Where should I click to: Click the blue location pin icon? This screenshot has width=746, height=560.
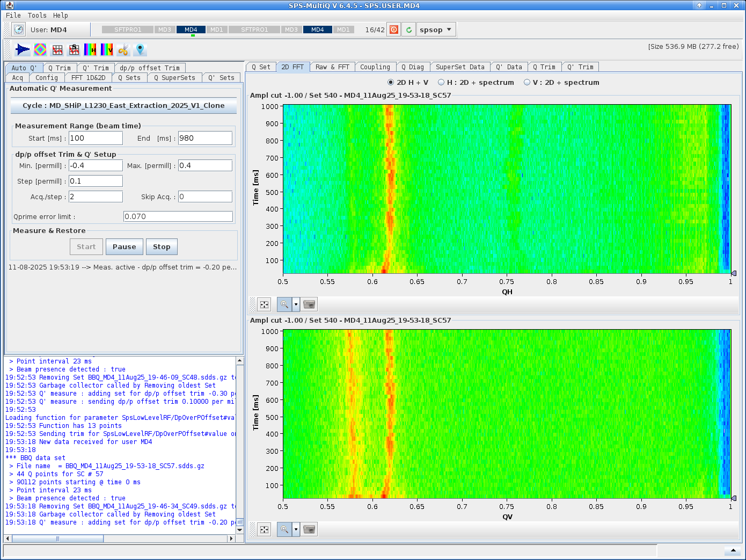click(x=139, y=49)
